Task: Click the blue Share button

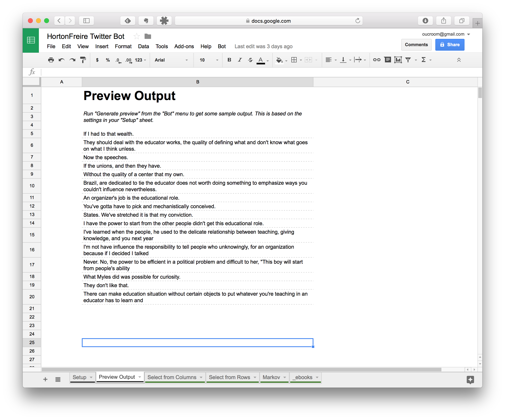Action: (450, 45)
